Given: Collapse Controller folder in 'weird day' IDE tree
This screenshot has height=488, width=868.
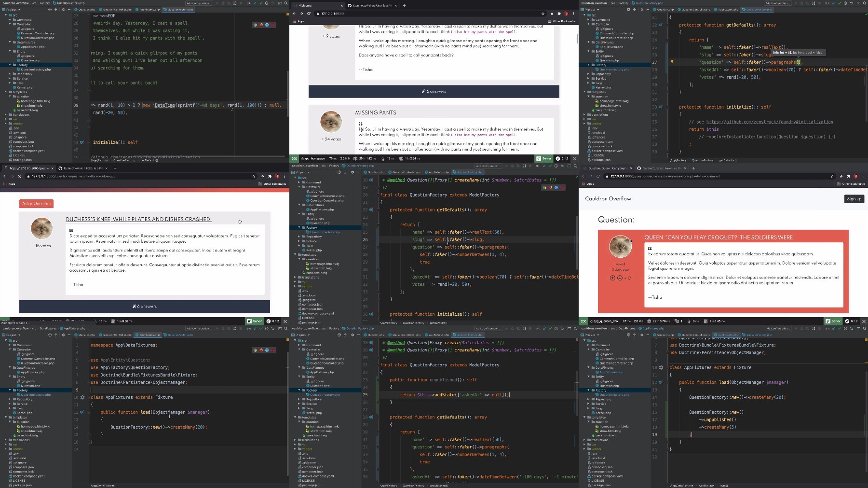Looking at the screenshot, I should (9, 24).
